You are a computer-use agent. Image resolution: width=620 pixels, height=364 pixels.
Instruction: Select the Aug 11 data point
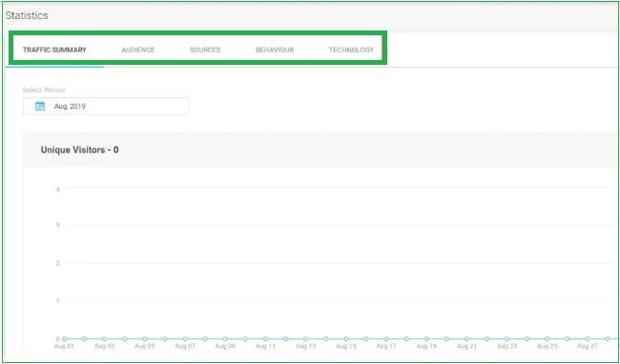(265, 338)
